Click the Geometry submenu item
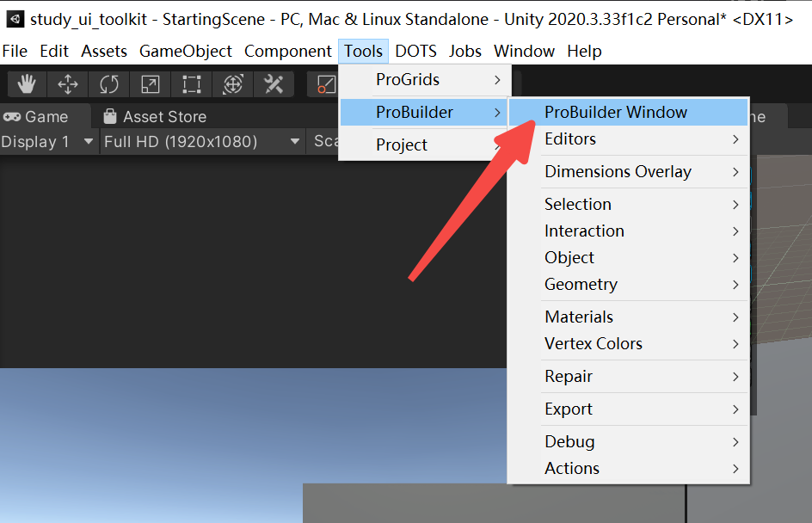The image size is (812, 523). (581, 284)
